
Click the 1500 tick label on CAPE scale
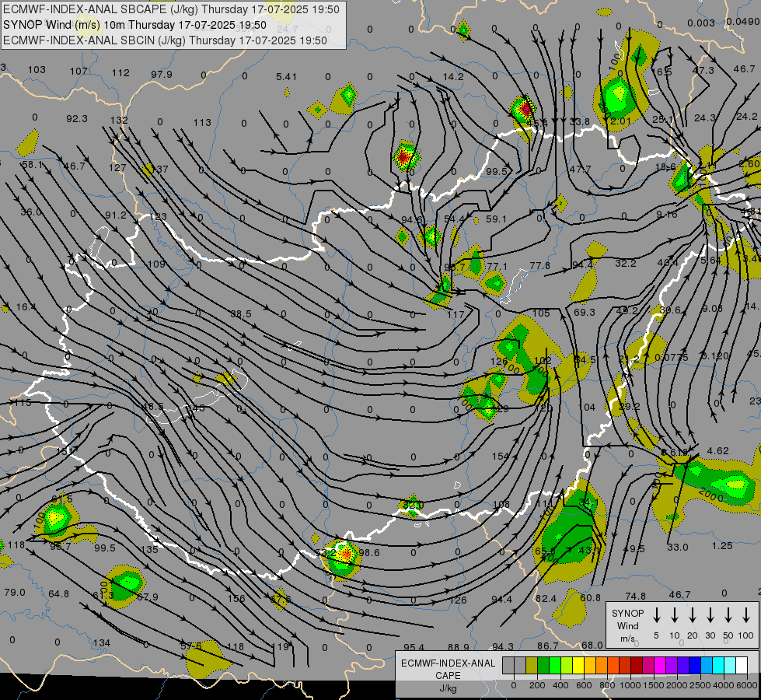pos(653,685)
